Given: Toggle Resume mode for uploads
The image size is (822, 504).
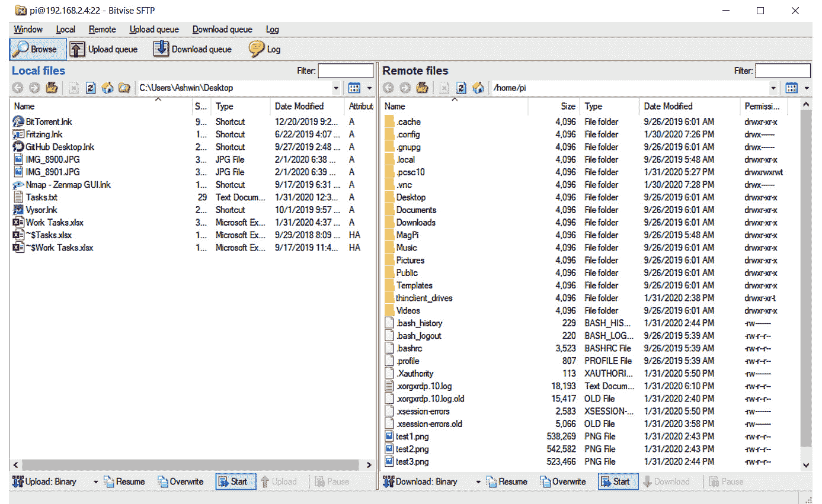Looking at the screenshot, I should [124, 481].
